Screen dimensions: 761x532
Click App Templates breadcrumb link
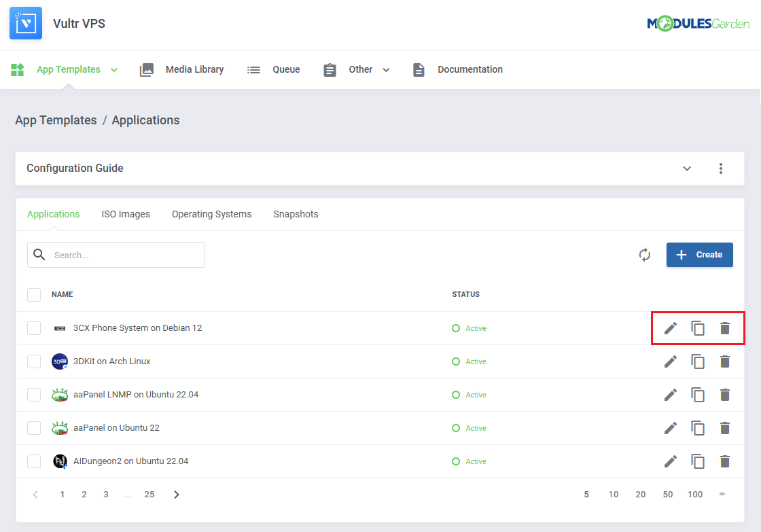point(56,120)
